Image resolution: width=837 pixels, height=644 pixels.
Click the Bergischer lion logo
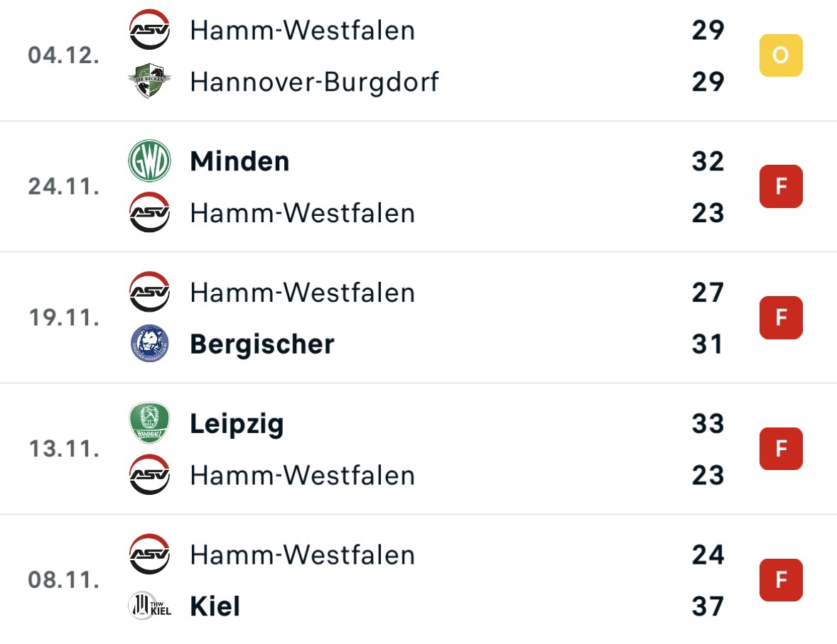[x=149, y=344]
